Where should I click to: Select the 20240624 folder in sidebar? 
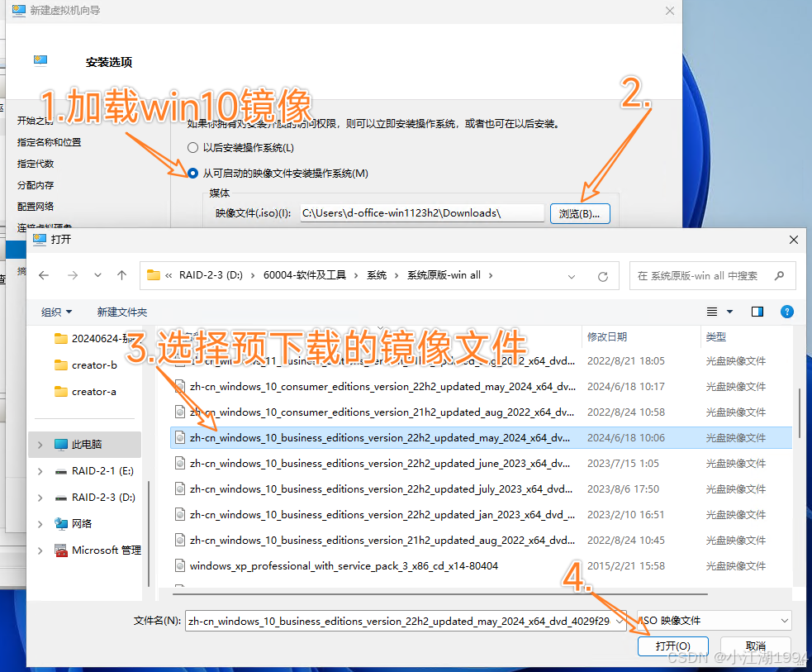97,339
